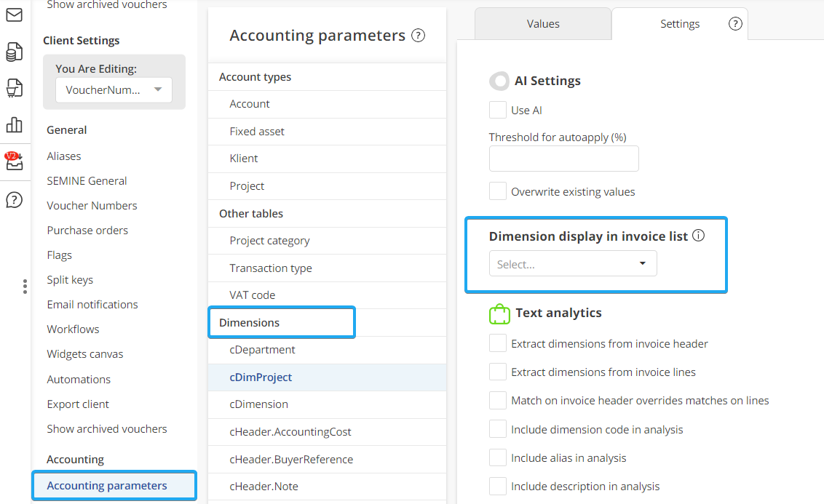
Task: Click the three vertical dots handle
Action: tap(25, 287)
